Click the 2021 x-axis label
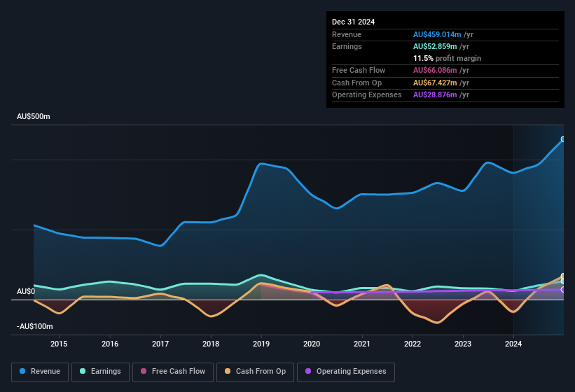The image size is (575, 392). click(362, 344)
